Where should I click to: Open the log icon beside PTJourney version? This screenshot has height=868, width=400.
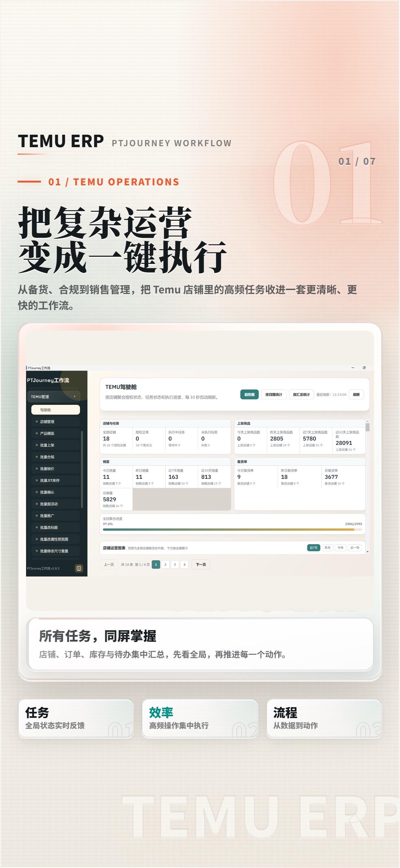[79, 568]
